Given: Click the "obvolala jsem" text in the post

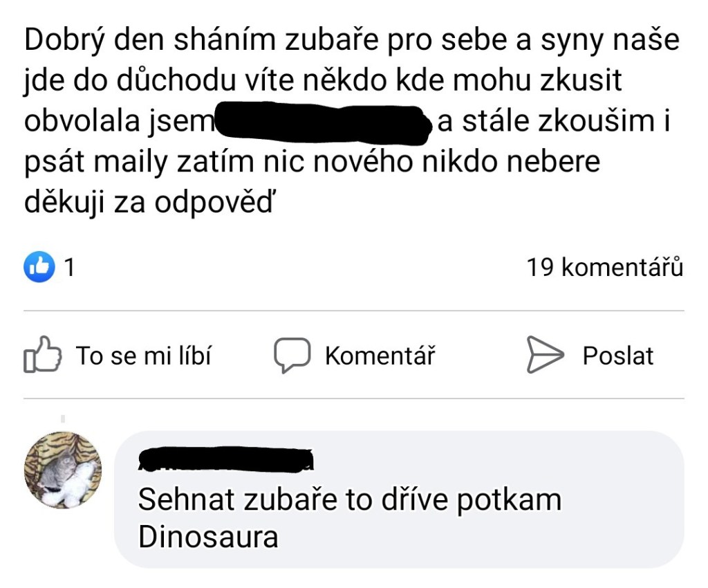Looking at the screenshot, I should (x=118, y=123).
